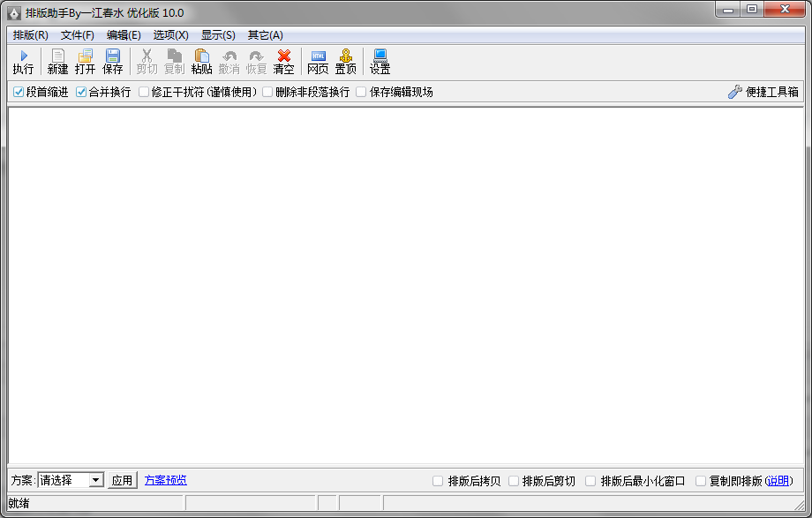Open the 文件(F) menu
The image size is (812, 518).
tap(77, 34)
